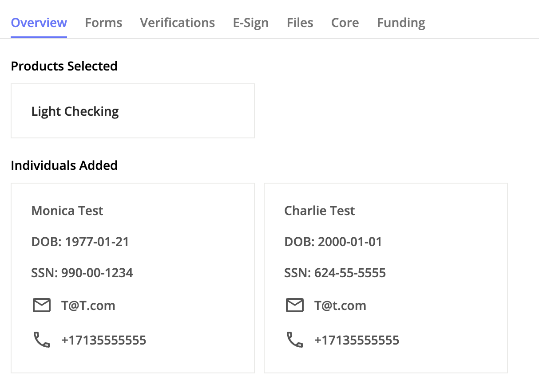Click Monica Test's phone icon
Image resolution: width=539 pixels, height=392 pixels.
[42, 340]
